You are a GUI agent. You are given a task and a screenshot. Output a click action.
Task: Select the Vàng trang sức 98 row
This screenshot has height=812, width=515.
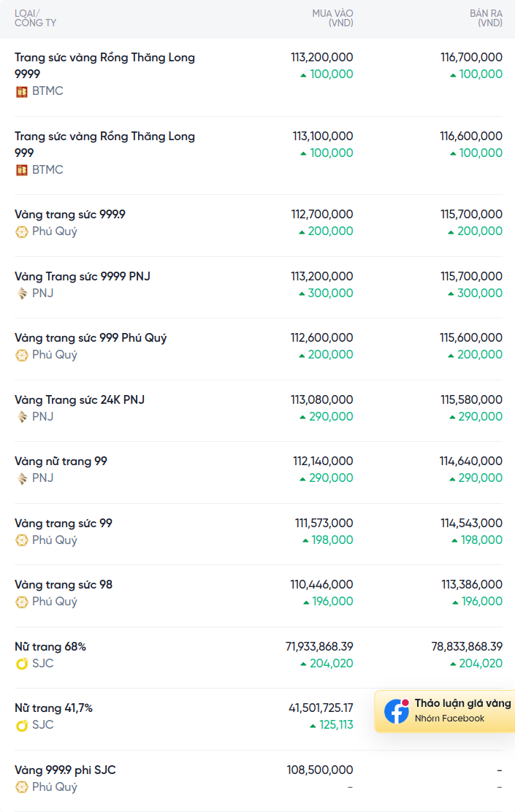[x=259, y=596]
